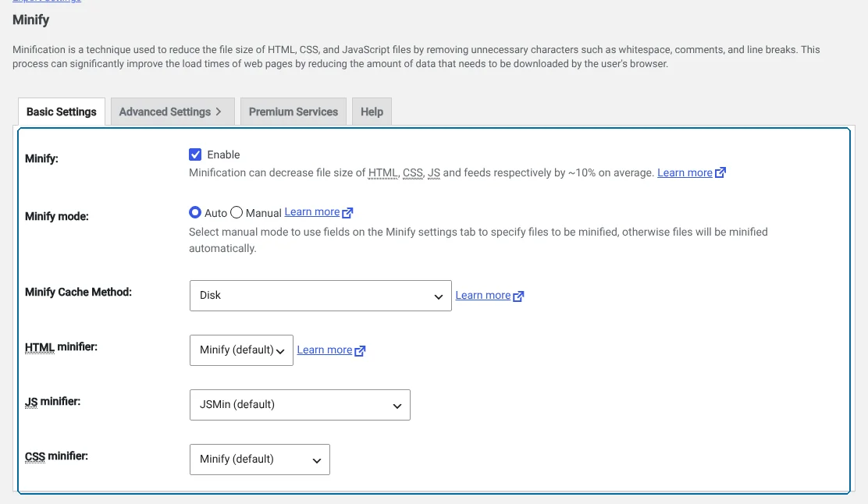The image size is (868, 504).
Task: Click the "JS minifier:" label
Action: 52,402
